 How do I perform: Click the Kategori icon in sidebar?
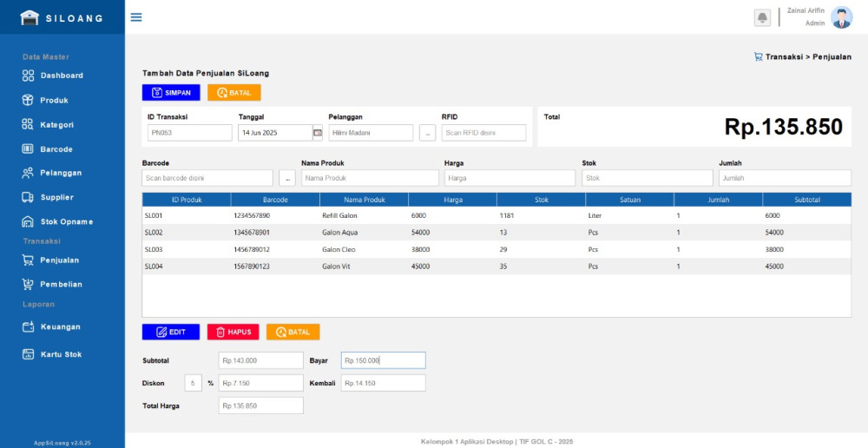point(28,125)
